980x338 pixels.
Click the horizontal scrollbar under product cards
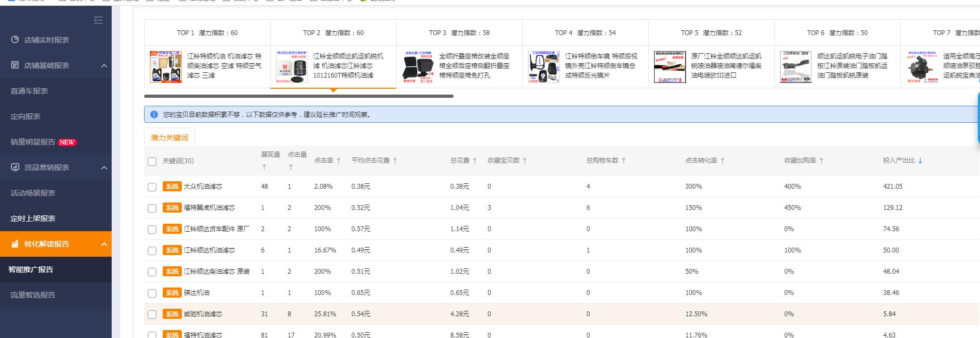(x=299, y=96)
